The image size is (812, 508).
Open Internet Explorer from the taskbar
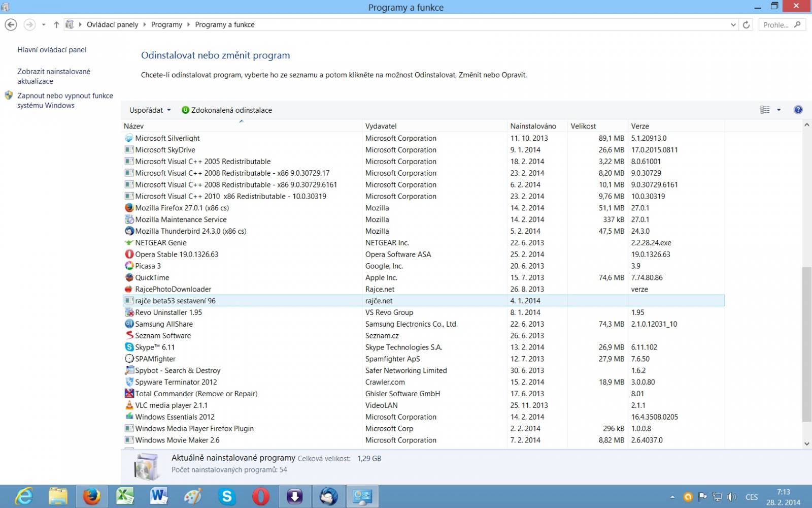24,496
